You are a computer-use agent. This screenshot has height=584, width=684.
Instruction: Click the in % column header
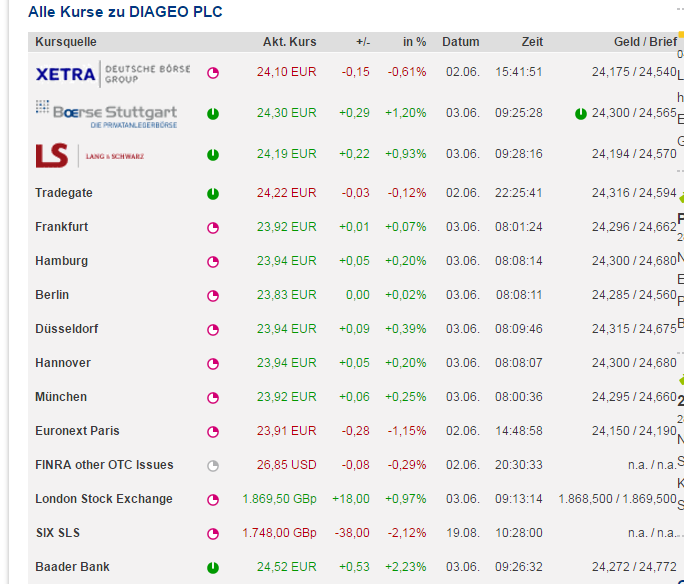pyautogui.click(x=414, y=42)
